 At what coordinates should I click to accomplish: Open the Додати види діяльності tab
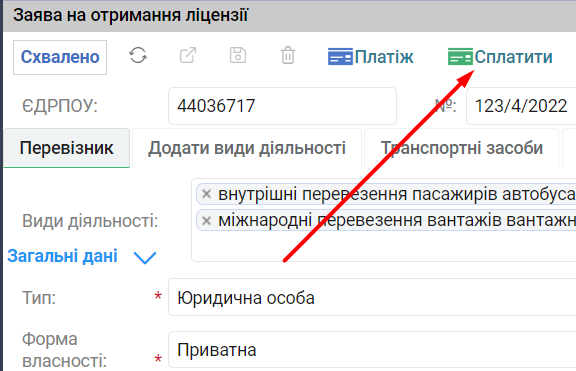(247, 148)
